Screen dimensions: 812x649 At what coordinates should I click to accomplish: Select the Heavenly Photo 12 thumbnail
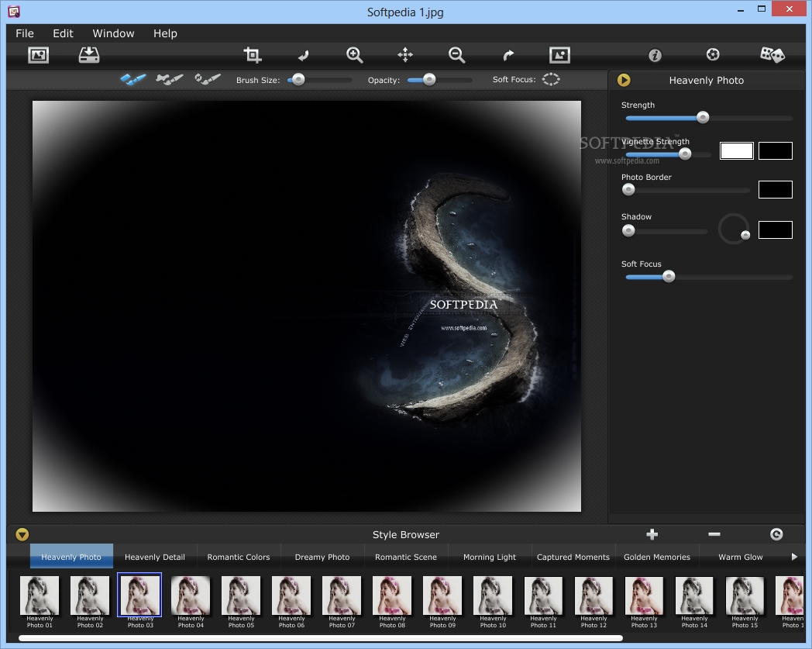coord(594,595)
